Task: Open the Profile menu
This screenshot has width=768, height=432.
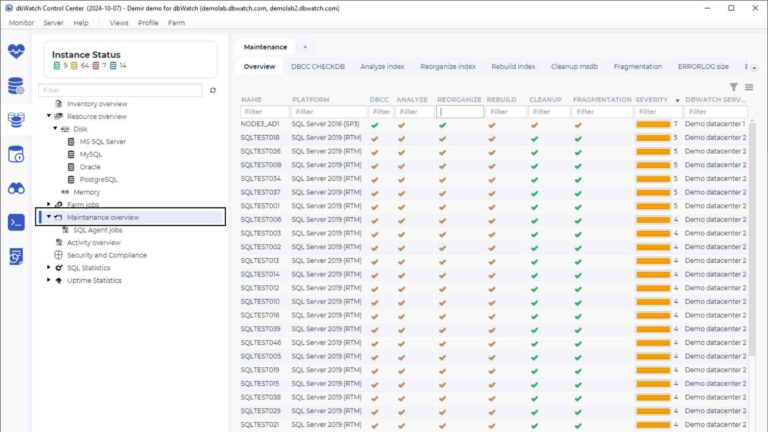Action: (x=148, y=23)
